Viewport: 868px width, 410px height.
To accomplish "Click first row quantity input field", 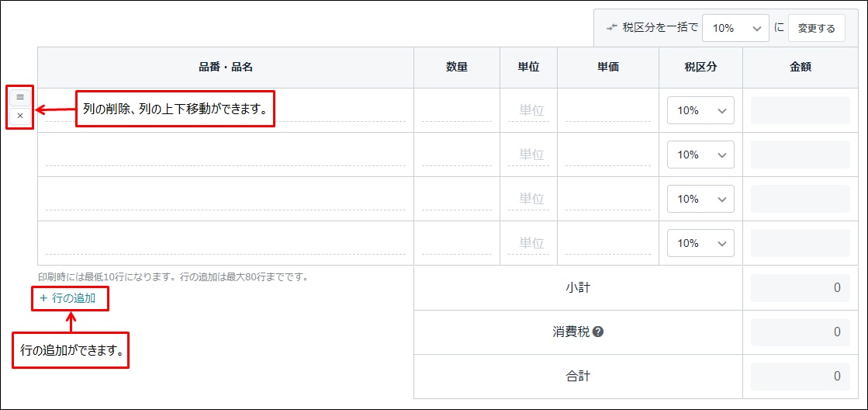I will [x=457, y=110].
